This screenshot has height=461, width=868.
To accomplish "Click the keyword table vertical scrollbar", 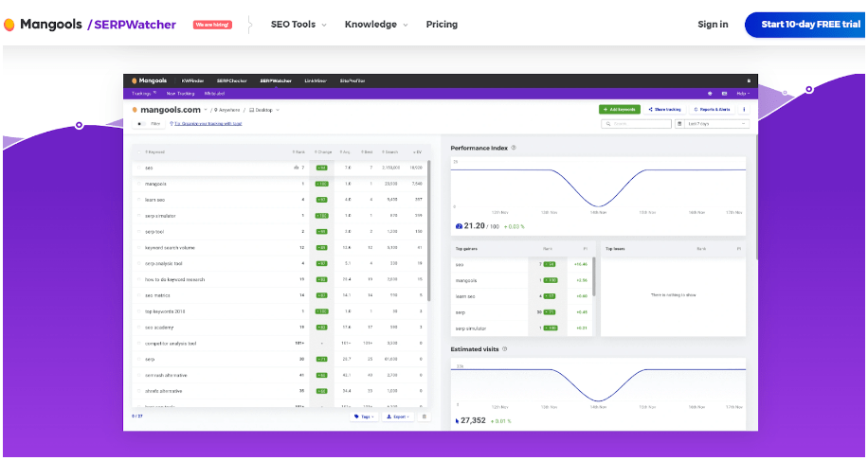I will coord(429,231).
